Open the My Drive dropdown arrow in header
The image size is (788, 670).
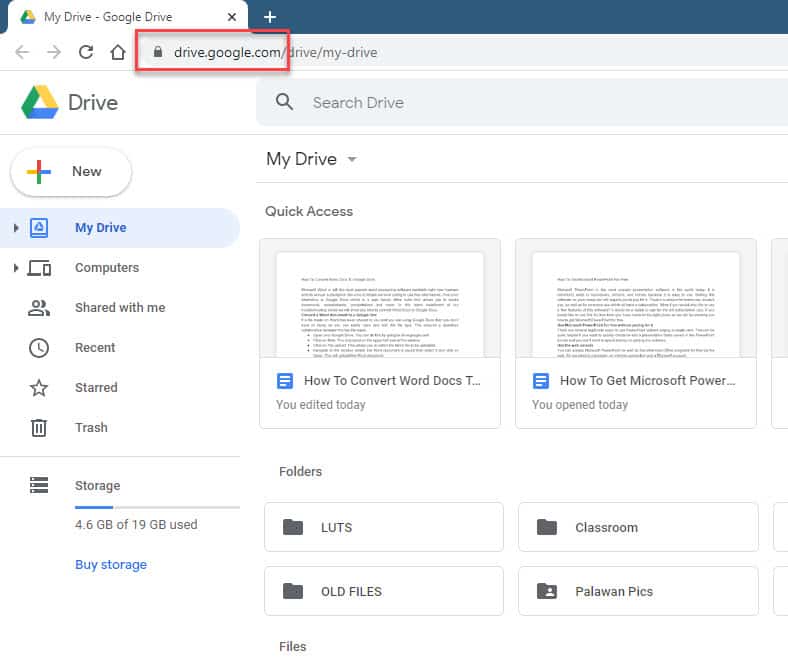pyautogui.click(x=352, y=159)
